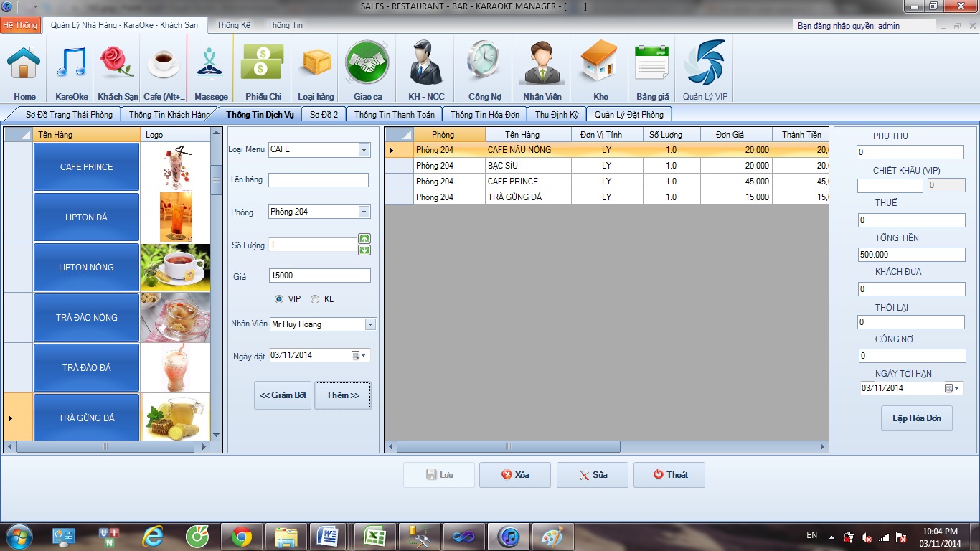Screen dimensions: 980x551
Task: Click the Giá price input field
Action: [x=320, y=275]
